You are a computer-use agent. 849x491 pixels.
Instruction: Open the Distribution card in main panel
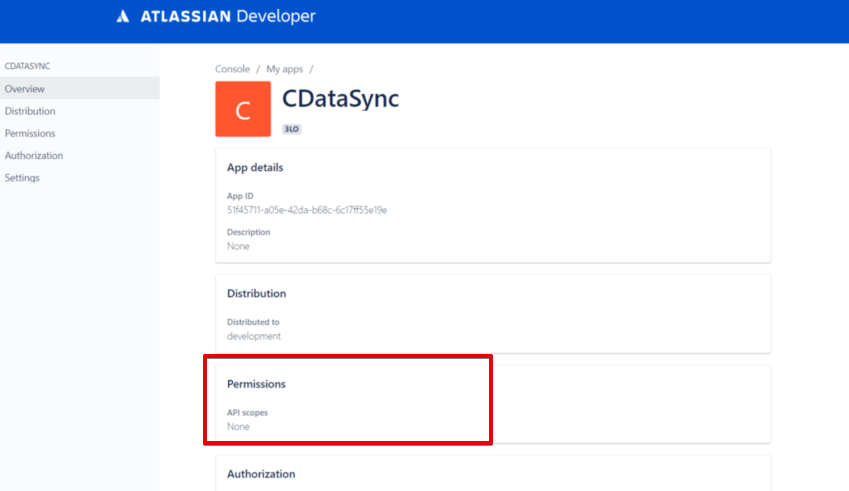(x=257, y=294)
